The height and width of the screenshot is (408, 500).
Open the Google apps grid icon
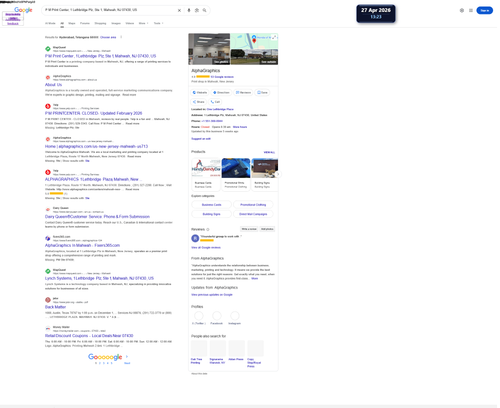pyautogui.click(x=471, y=10)
